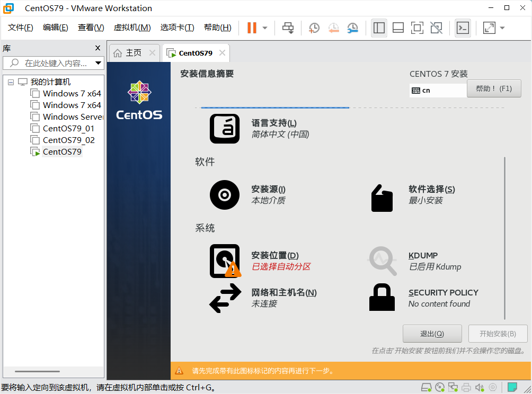Click the 开始安装(B) button
The height and width of the screenshot is (394, 532).
pyautogui.click(x=498, y=334)
